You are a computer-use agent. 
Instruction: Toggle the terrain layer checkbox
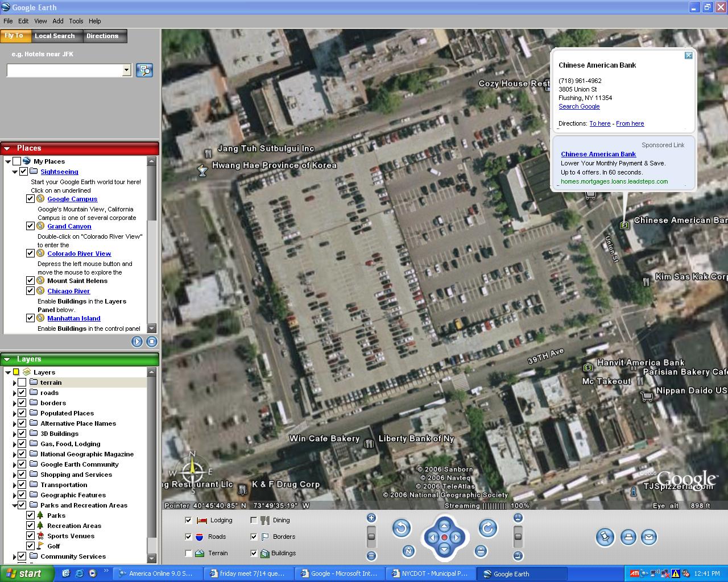click(22, 383)
